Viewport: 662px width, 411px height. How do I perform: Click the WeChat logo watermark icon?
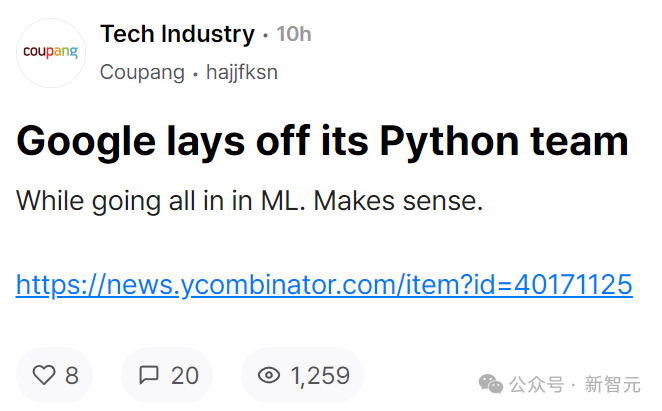[491, 384]
